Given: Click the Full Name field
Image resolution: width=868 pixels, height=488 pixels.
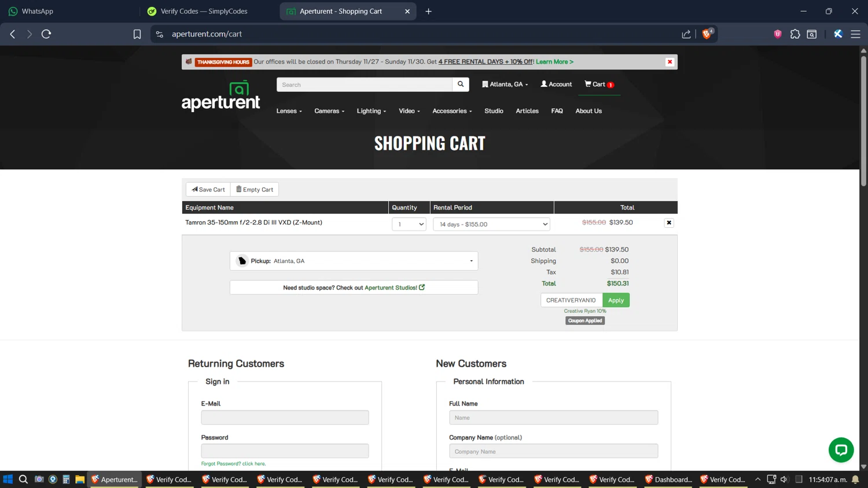Looking at the screenshot, I should click(553, 417).
